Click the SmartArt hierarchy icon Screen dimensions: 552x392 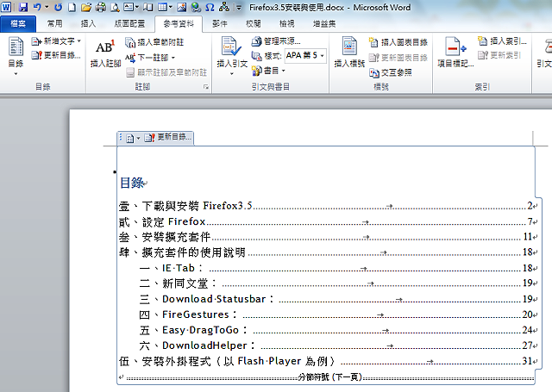[x=224, y=7]
